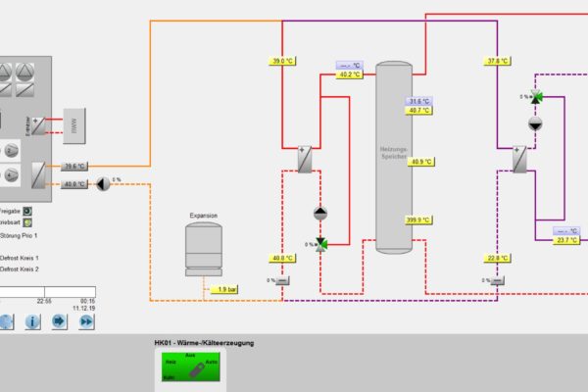The image size is (588, 392).
Task: Click the red-green three-way valve below upward pump
Action: click(321, 245)
